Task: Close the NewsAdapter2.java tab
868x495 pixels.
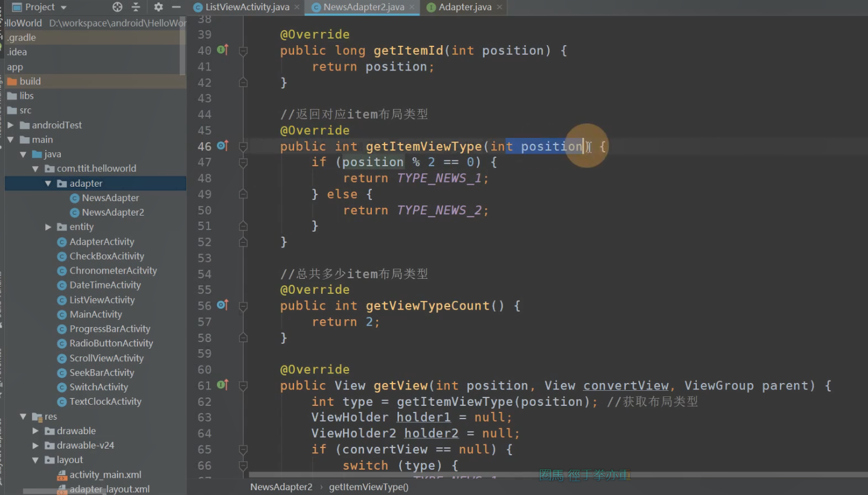Action: tap(411, 8)
